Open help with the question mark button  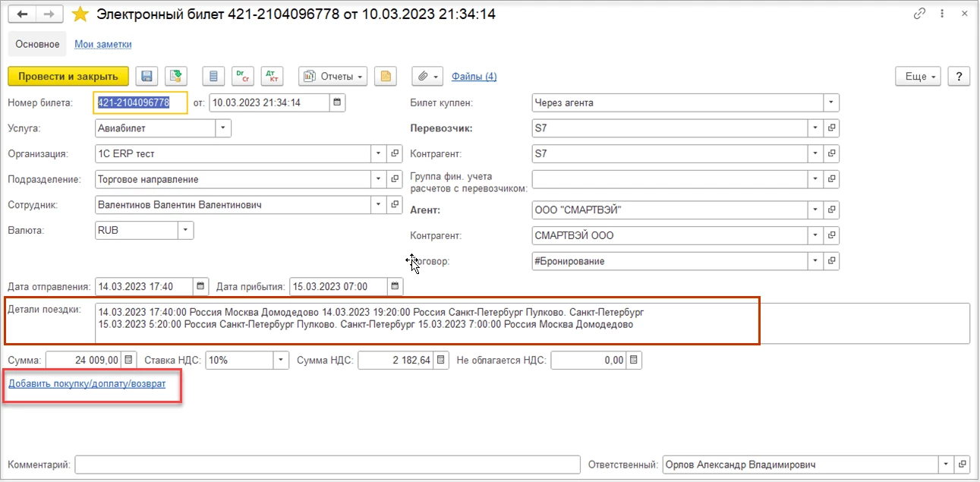point(960,76)
